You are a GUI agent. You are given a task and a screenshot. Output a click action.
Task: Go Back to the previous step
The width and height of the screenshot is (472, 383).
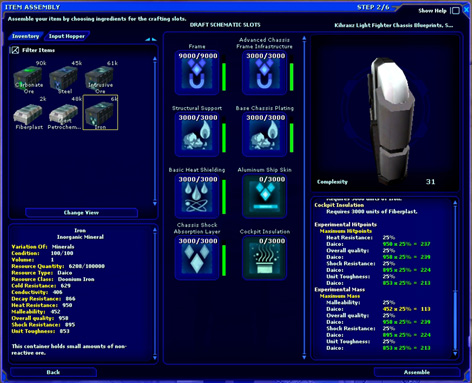click(x=53, y=372)
